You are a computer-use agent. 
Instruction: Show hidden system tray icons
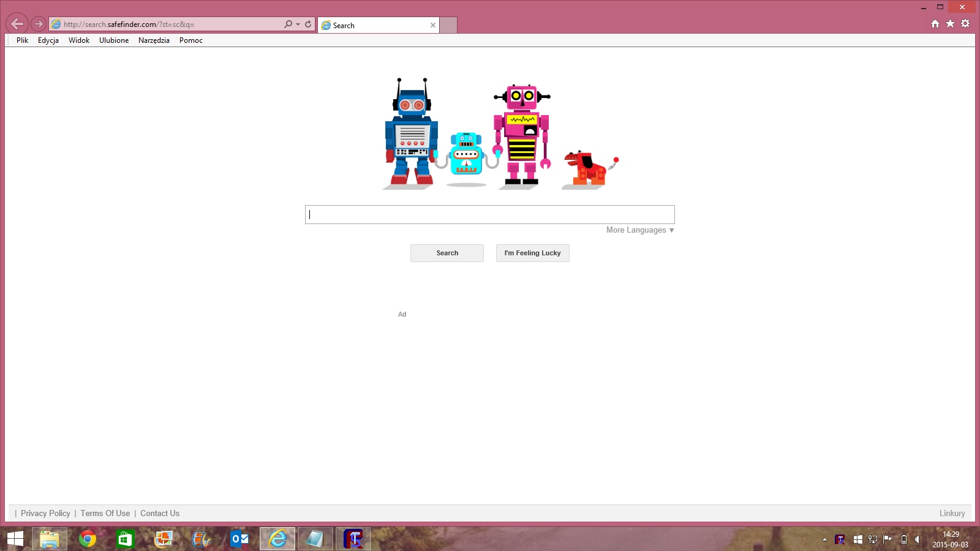[x=824, y=539]
